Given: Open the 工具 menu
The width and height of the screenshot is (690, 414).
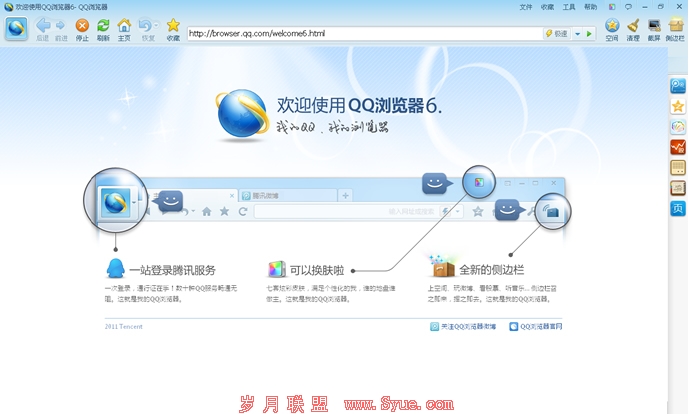Looking at the screenshot, I should click(x=569, y=7).
